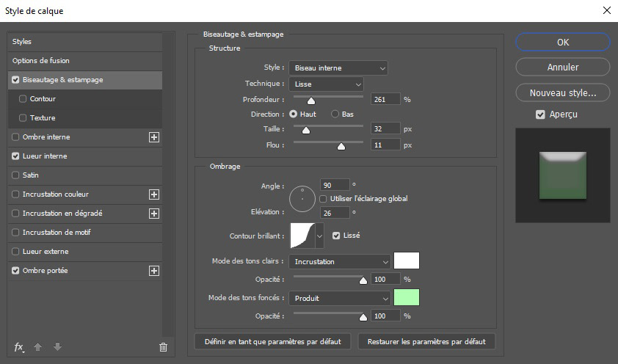618x364 pixels.
Task: Disable the Lueur interne checkbox
Action: (15, 156)
